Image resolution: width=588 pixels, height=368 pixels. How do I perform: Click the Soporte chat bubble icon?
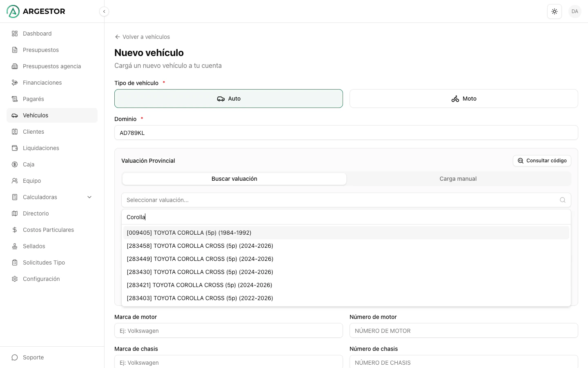point(15,357)
